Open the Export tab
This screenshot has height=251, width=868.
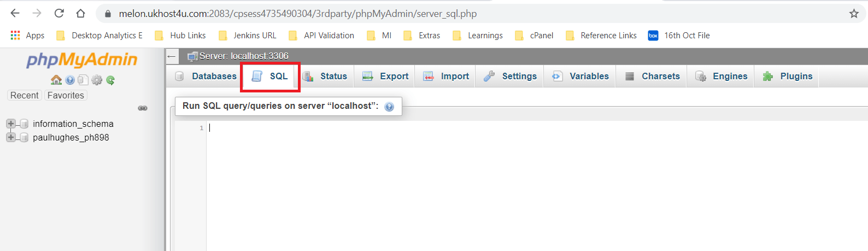point(385,77)
